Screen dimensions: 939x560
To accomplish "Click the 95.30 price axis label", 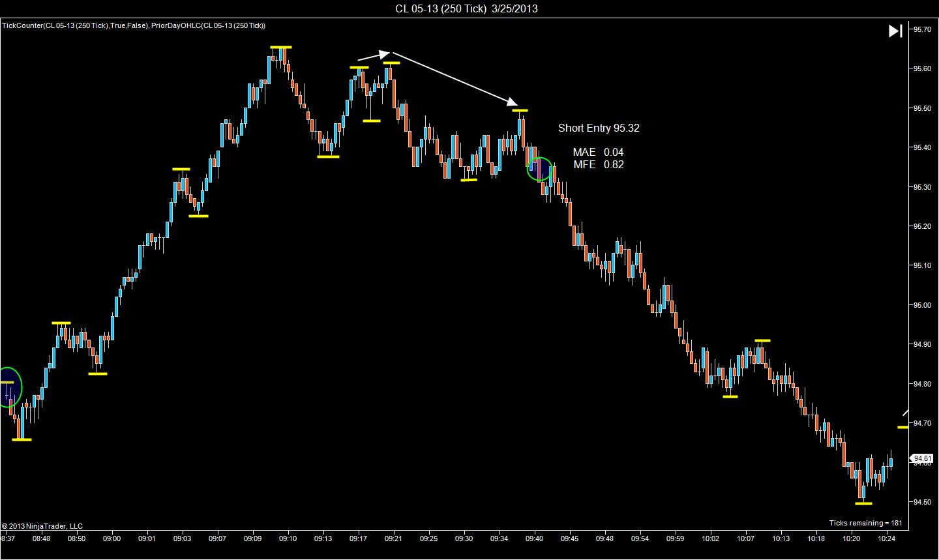I will [922, 187].
